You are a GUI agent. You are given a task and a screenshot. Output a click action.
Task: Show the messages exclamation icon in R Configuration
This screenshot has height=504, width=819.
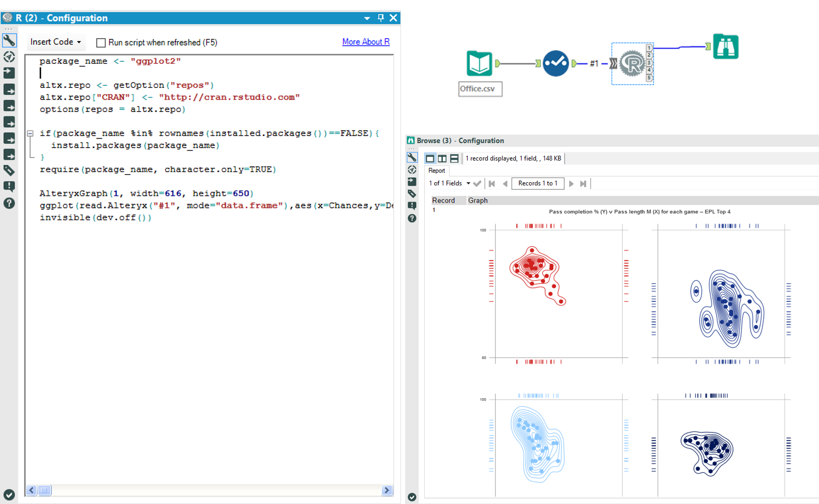pyautogui.click(x=9, y=186)
